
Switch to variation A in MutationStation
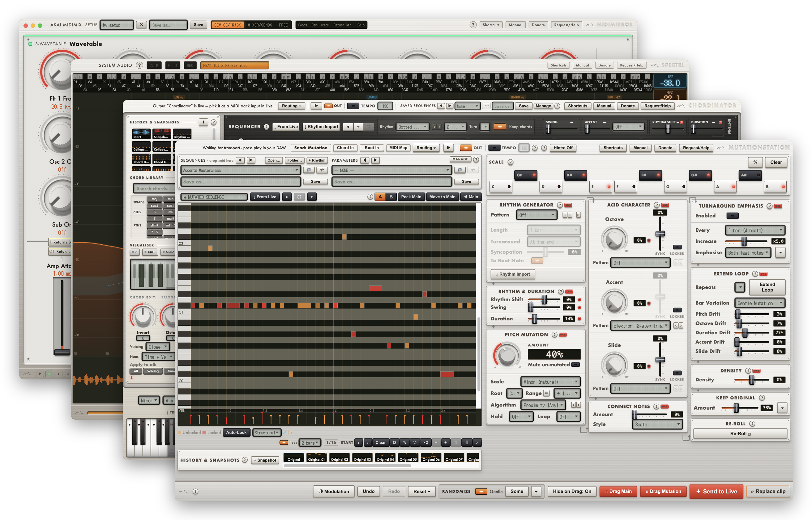coord(380,197)
